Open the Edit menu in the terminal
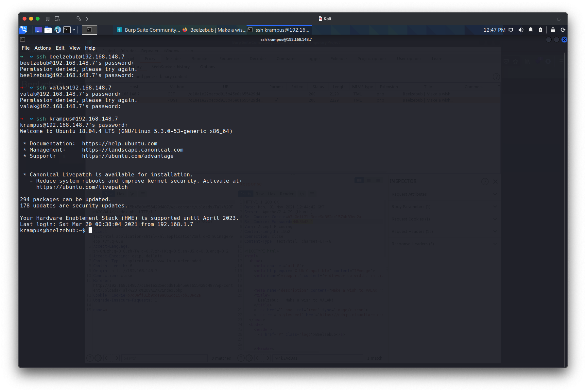The width and height of the screenshot is (586, 392). coord(60,48)
